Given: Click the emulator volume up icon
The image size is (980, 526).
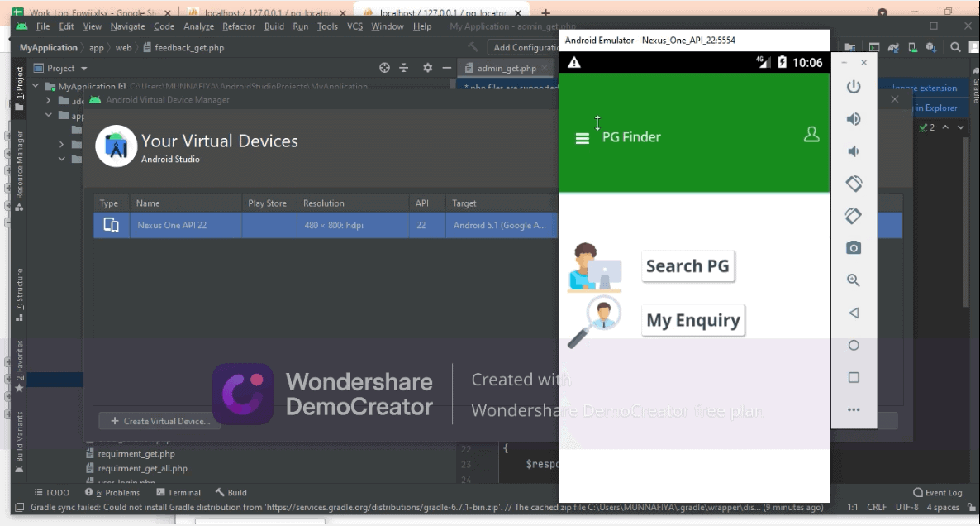Looking at the screenshot, I should point(854,119).
